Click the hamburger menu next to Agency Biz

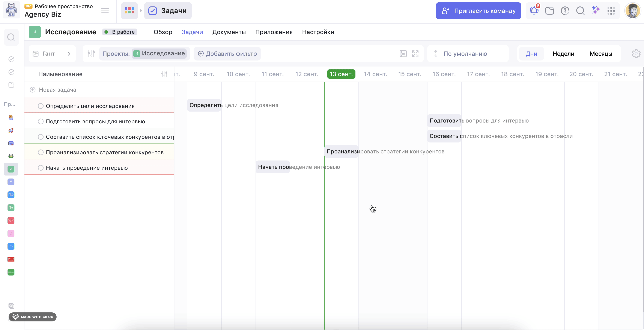pos(105,11)
